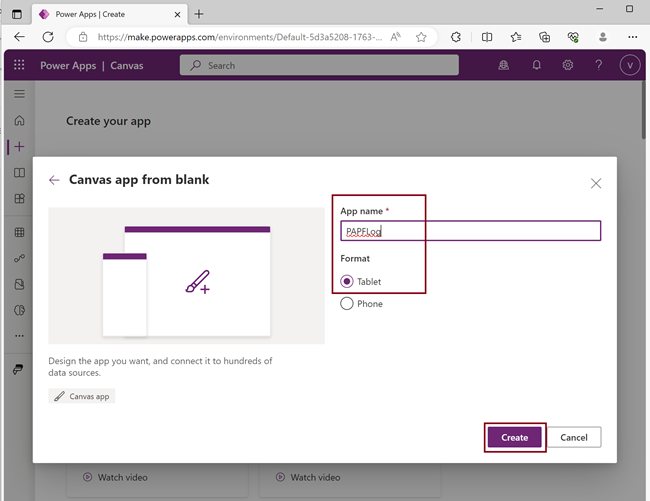
Task: Open browser profile icon
Action: 603,37
